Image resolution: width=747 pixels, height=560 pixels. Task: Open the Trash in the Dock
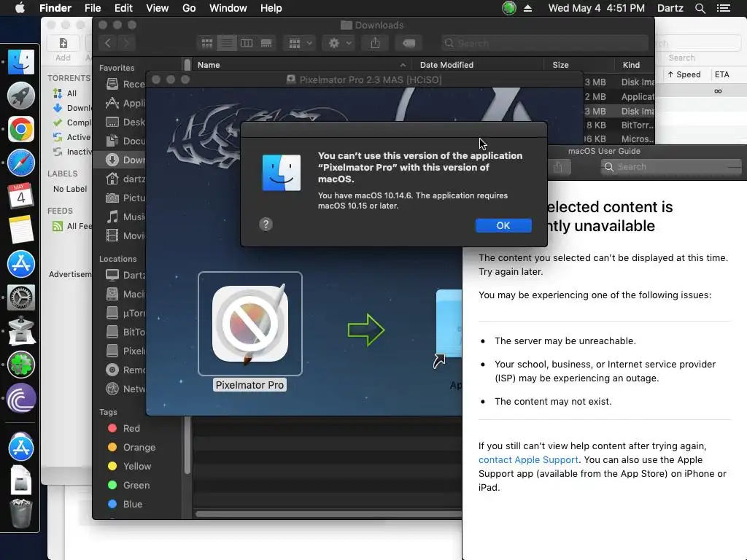21,514
